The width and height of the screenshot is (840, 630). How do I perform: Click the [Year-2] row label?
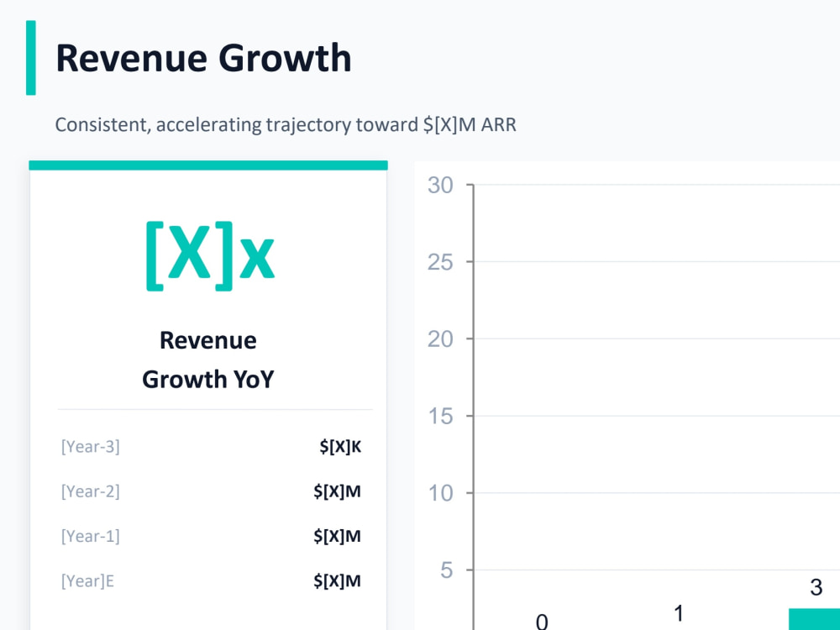91,491
